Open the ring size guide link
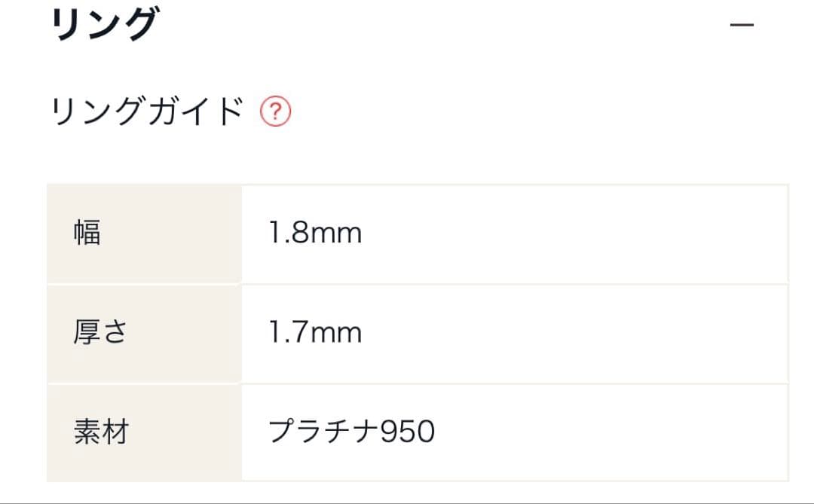 pyautogui.click(x=147, y=109)
